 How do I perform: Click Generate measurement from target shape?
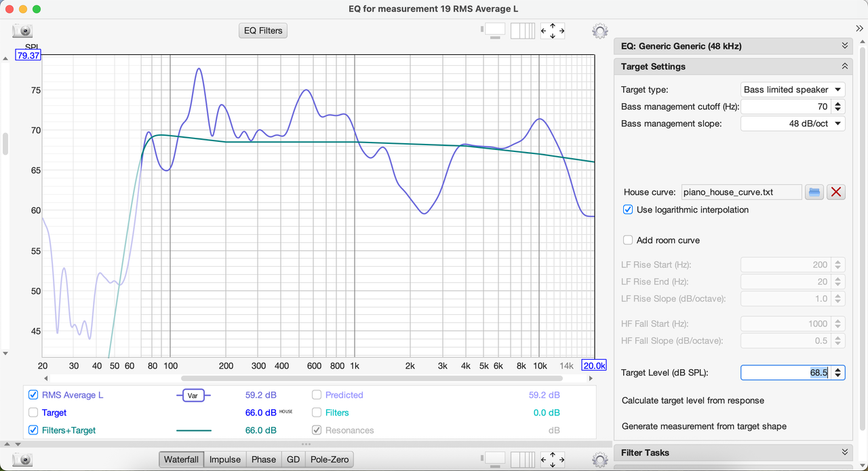pos(705,426)
